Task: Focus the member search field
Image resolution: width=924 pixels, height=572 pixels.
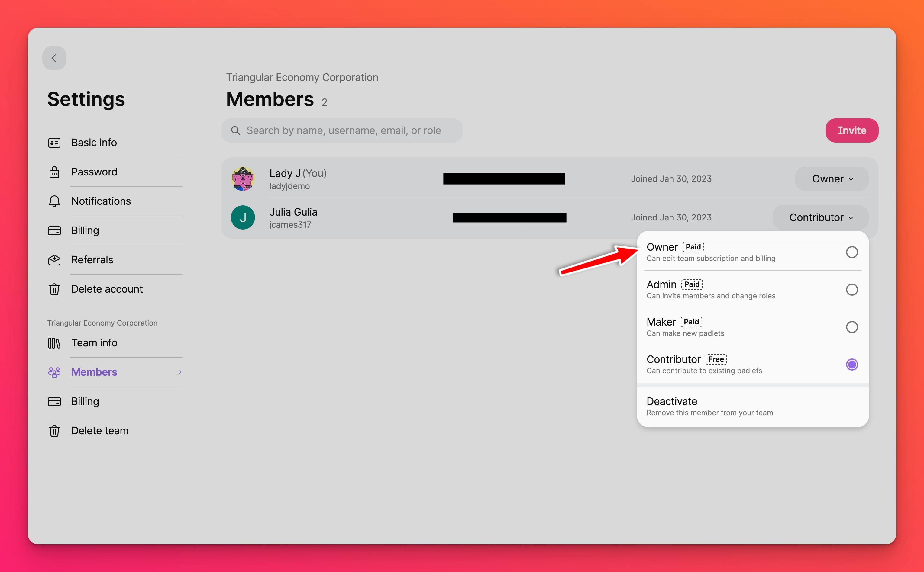Action: (342, 130)
